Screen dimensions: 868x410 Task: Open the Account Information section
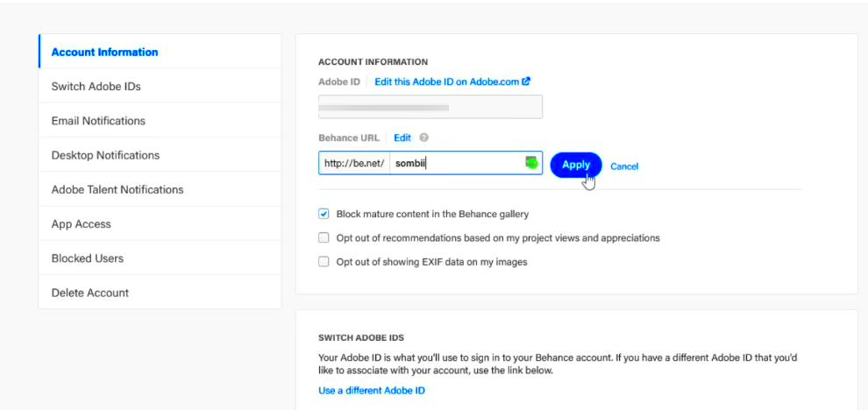pyautogui.click(x=160, y=52)
